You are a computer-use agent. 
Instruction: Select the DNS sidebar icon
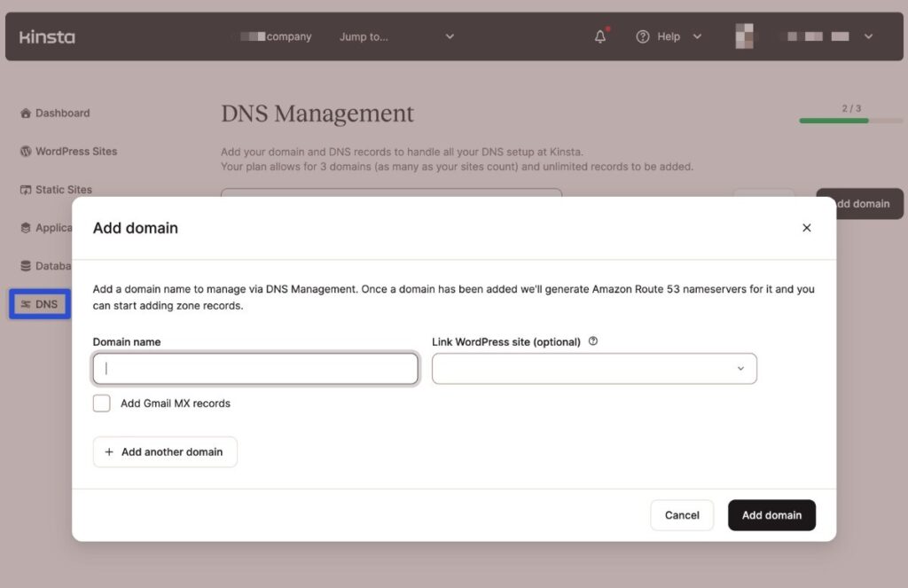pyautogui.click(x=24, y=303)
